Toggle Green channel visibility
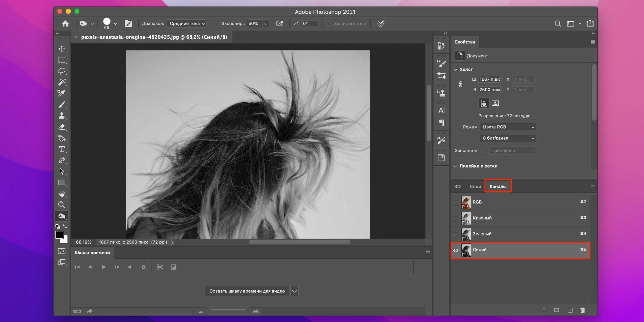 [x=455, y=234]
